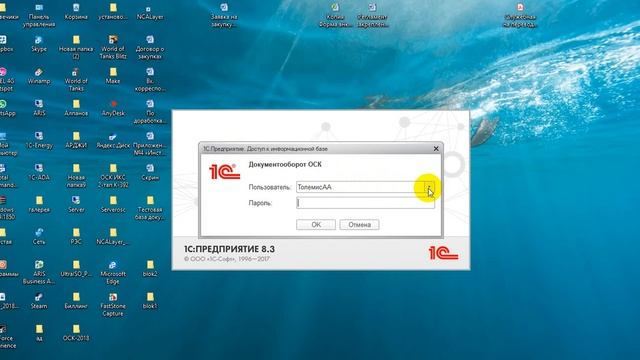
Task: Select the World of Tanks Blitz icon
Action: pos(113,48)
